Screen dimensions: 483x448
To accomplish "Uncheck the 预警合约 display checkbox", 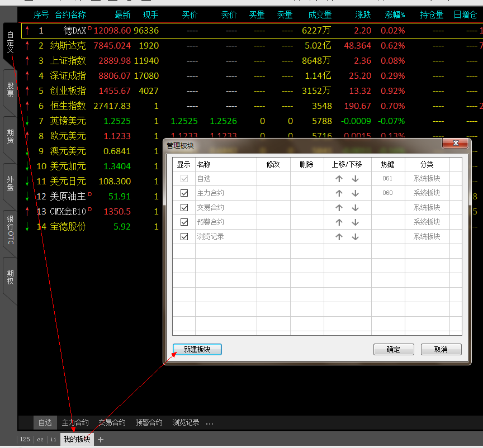I will coord(184,222).
